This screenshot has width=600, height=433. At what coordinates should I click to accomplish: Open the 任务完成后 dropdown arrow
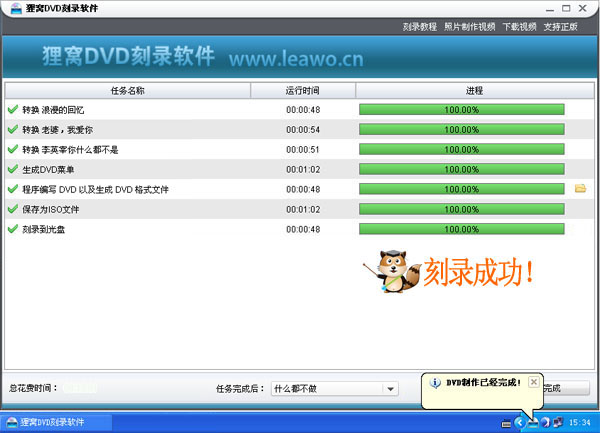click(390, 389)
